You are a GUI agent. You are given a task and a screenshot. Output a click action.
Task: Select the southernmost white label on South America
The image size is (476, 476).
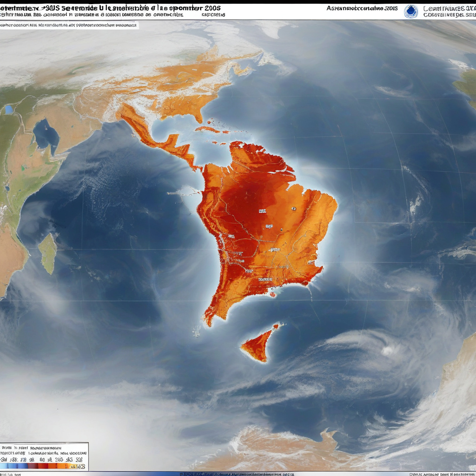[265, 279]
